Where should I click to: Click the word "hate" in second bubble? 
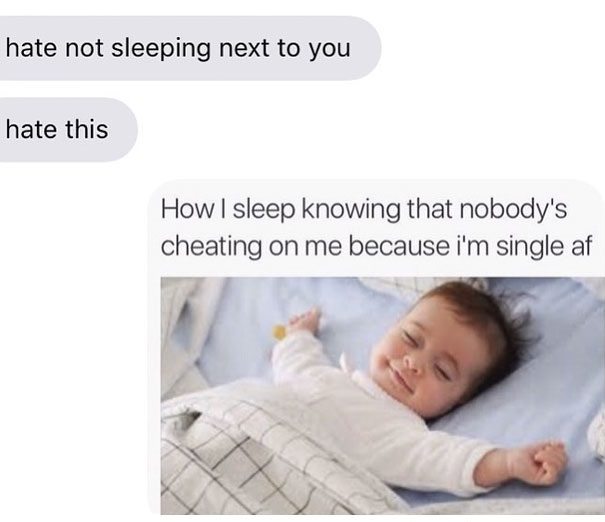coord(31,129)
